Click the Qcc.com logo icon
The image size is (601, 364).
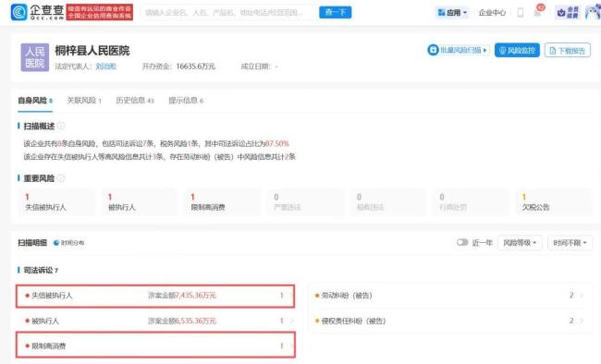coord(18,12)
